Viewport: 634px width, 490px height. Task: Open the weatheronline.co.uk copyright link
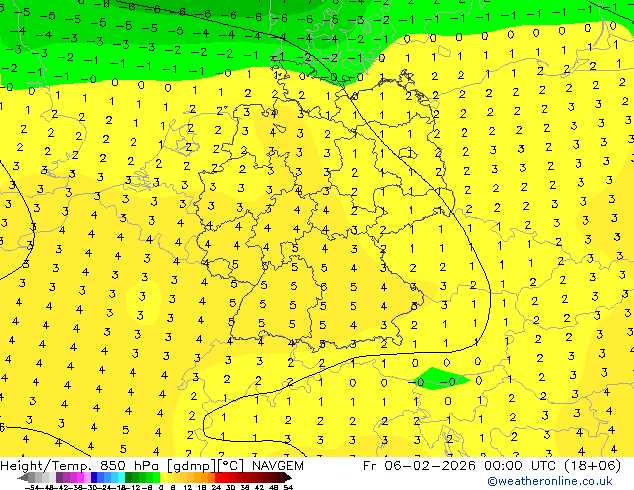pyautogui.click(x=550, y=481)
